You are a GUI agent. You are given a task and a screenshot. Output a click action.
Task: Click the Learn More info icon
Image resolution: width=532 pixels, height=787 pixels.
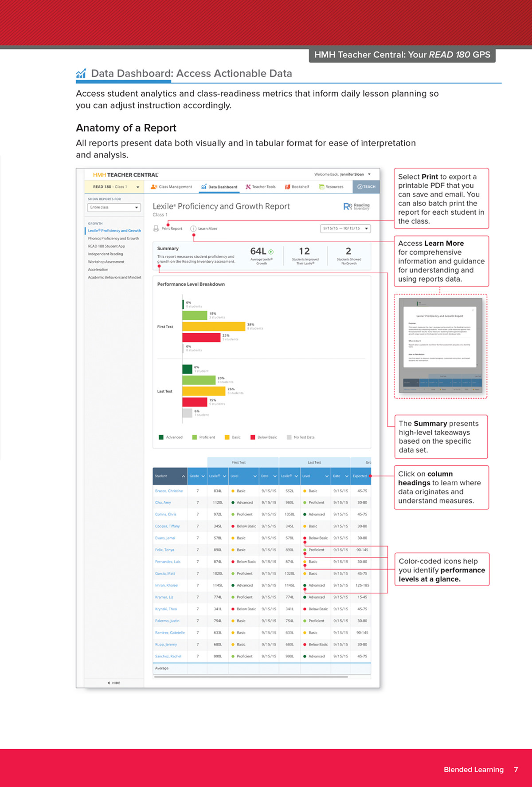(x=193, y=228)
